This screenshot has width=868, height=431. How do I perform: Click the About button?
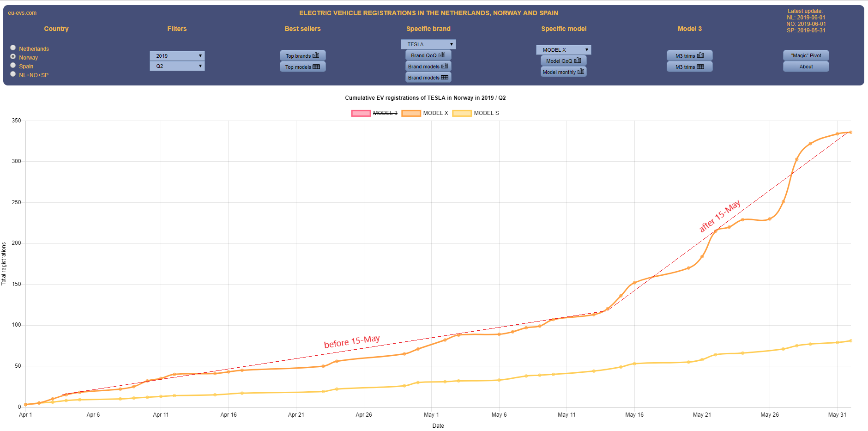[x=806, y=67]
